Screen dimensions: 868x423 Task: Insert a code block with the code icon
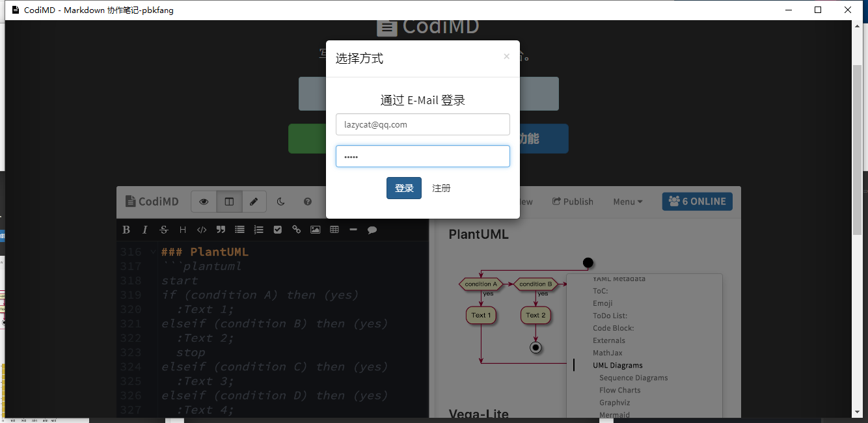[202, 230]
